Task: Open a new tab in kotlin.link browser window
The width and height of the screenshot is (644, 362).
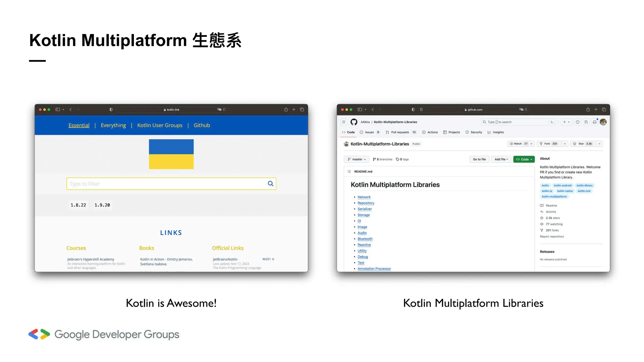Action: [294, 109]
